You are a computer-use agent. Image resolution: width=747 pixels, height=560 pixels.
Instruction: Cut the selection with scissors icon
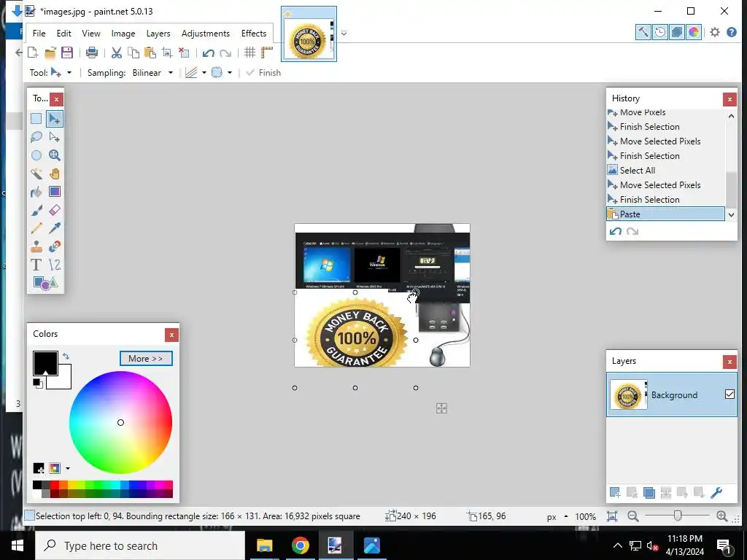[x=116, y=52]
